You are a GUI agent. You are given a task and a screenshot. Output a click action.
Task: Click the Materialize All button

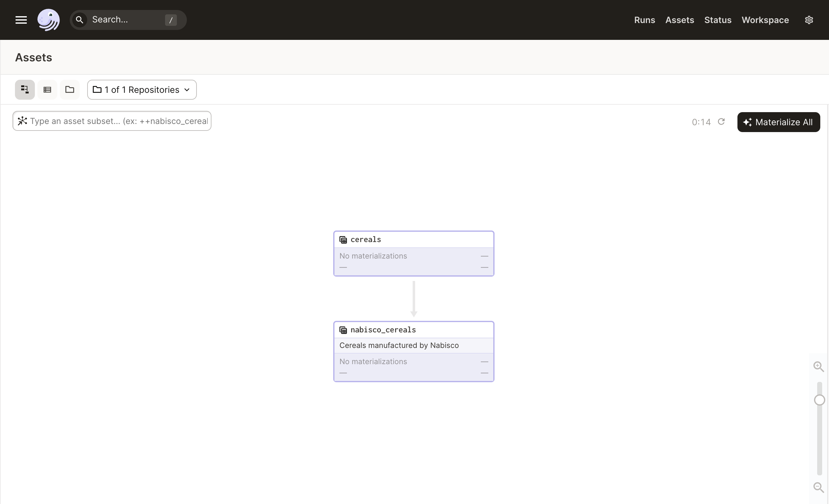pyautogui.click(x=778, y=122)
